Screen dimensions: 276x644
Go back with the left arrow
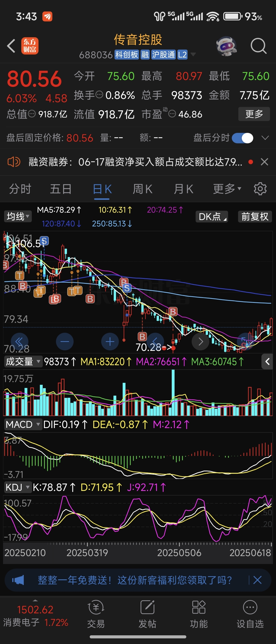(11, 46)
